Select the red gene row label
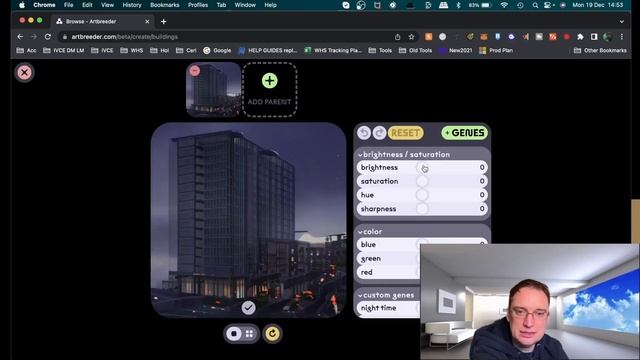Image resolution: width=640 pixels, height=360 pixels. coord(367,272)
